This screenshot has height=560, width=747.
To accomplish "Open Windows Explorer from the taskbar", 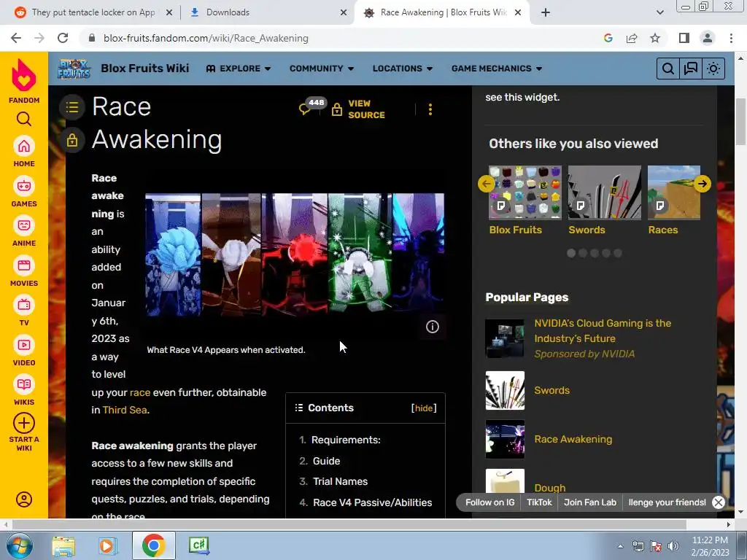I will tap(63, 545).
